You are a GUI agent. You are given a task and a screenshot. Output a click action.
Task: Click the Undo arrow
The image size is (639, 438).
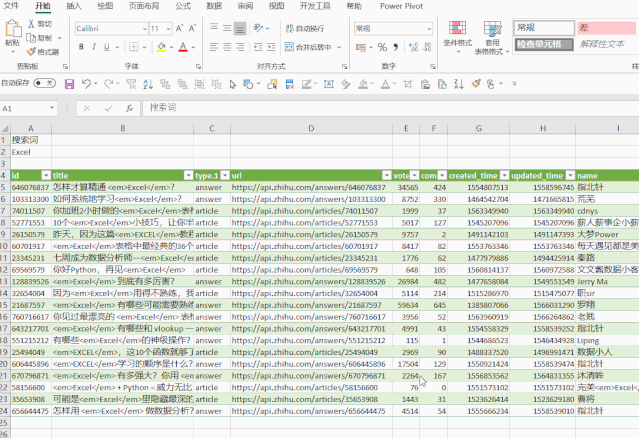pos(86,84)
